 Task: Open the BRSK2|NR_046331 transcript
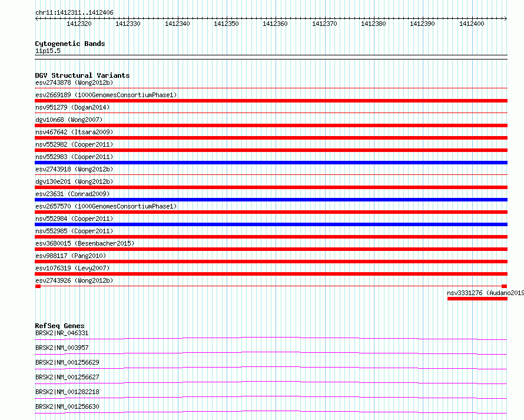coord(62,333)
